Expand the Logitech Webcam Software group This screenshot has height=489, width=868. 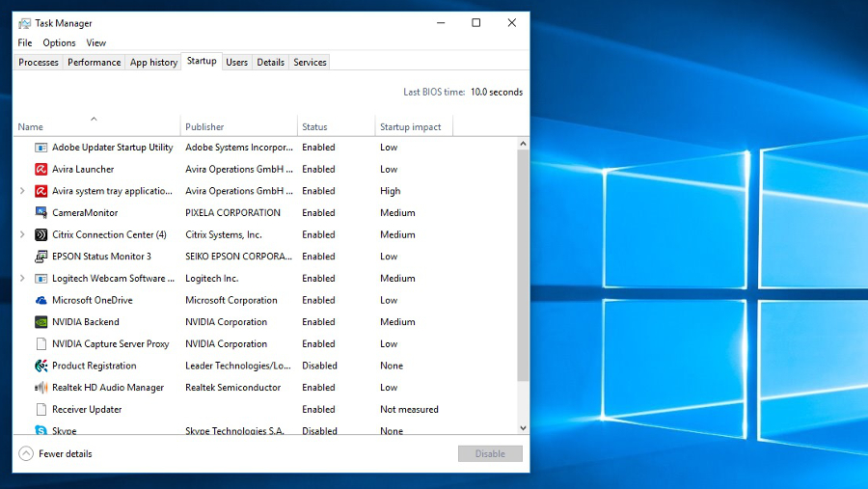tap(22, 279)
